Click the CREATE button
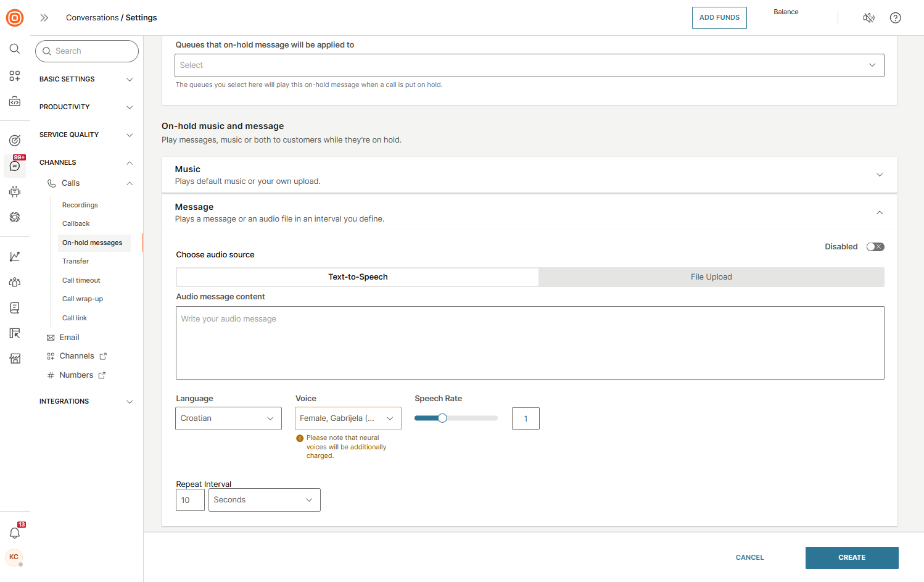The width and height of the screenshot is (924, 582). [x=851, y=558]
